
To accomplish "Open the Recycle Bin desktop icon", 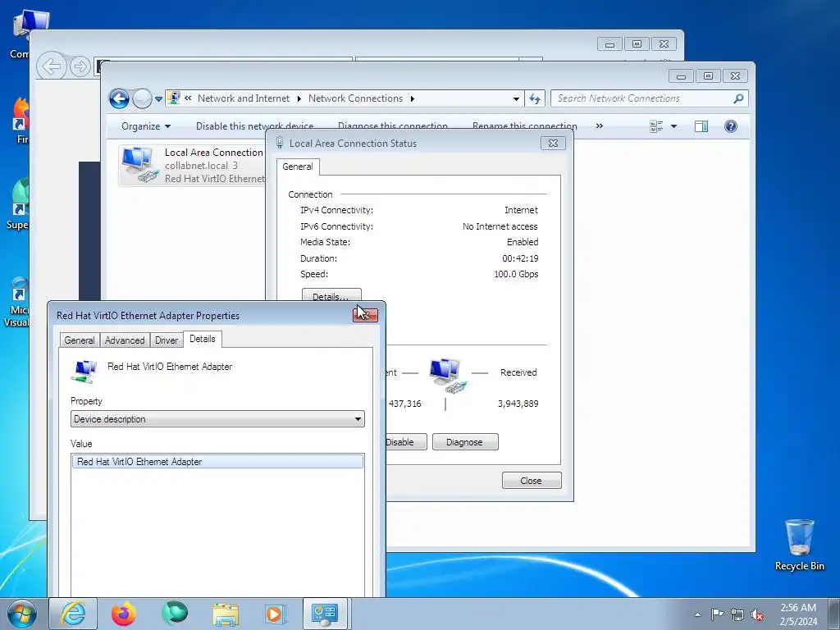I will [799, 545].
